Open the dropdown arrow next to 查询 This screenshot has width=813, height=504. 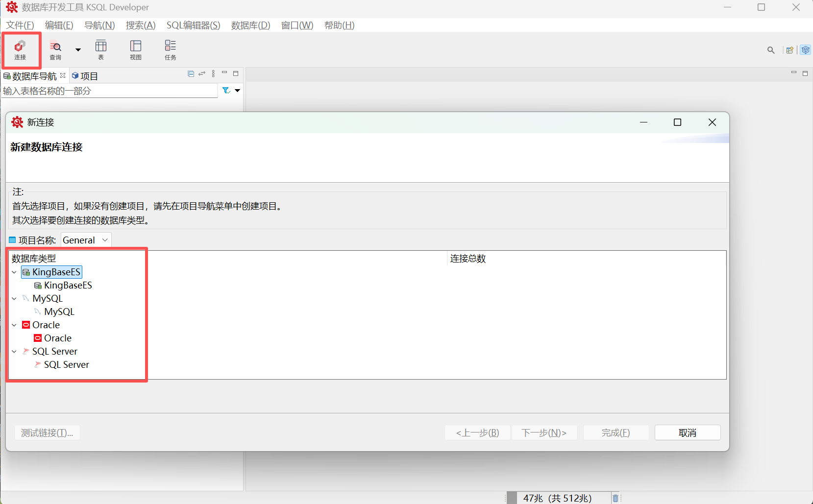[78, 50]
